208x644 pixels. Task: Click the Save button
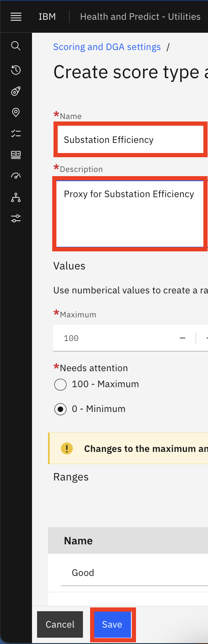coord(112,625)
